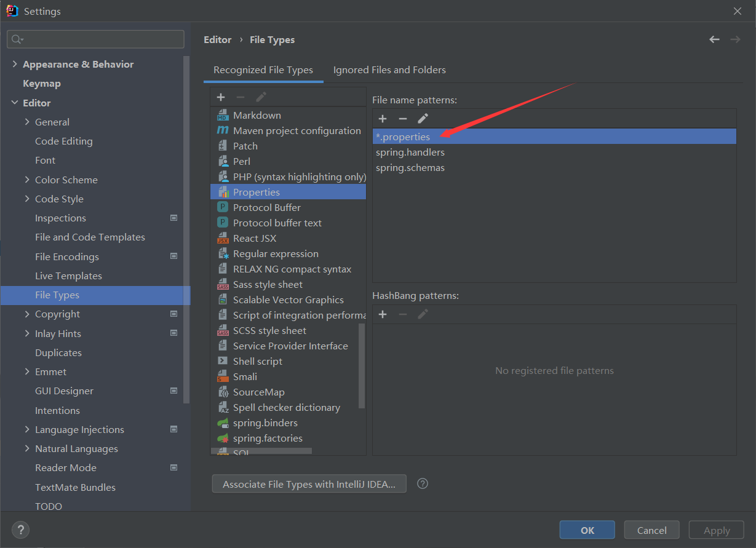This screenshot has height=548, width=756.
Task: Open the Inspections settings page
Action: click(x=60, y=218)
